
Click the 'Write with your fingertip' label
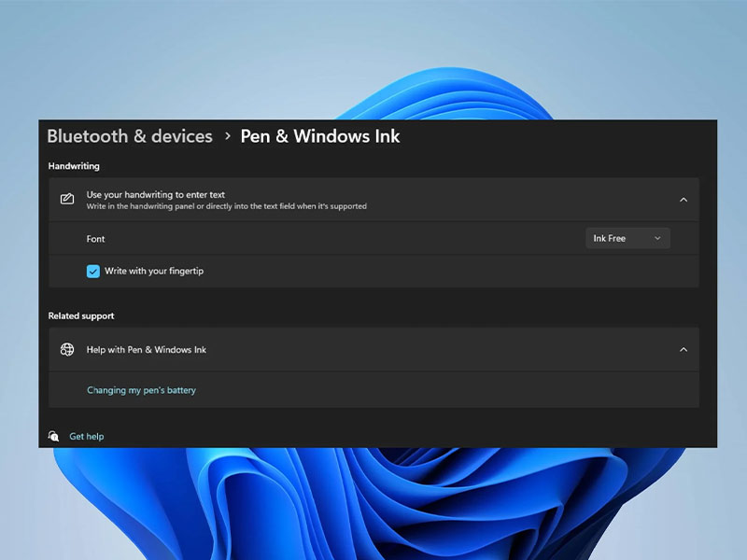click(154, 272)
